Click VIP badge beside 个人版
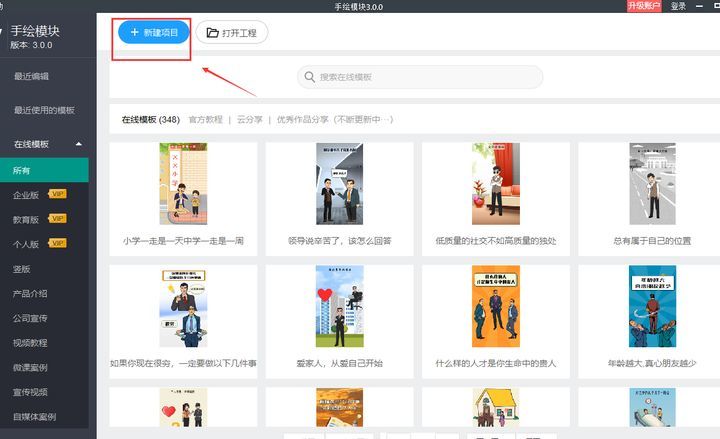Viewport: 720px width, 439px height. tap(58, 243)
